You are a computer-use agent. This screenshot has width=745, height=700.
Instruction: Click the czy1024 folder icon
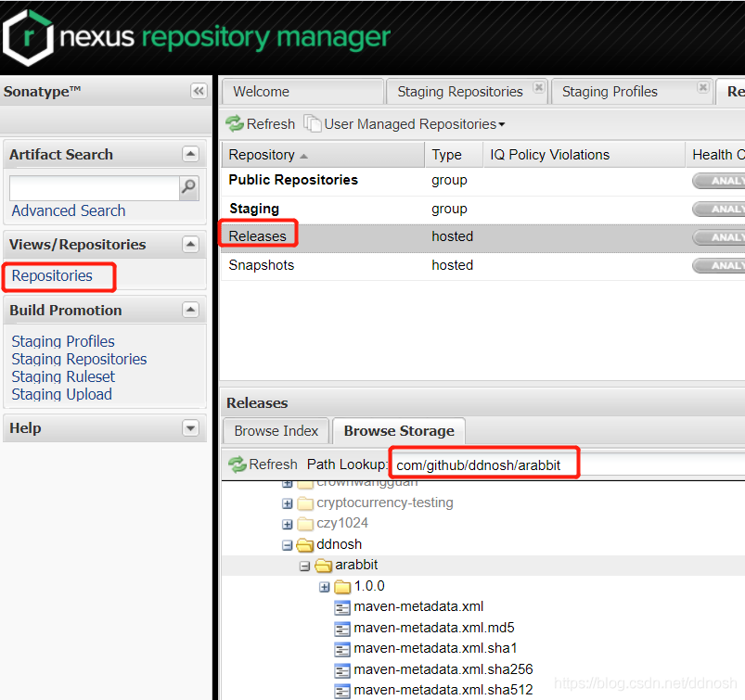305,524
